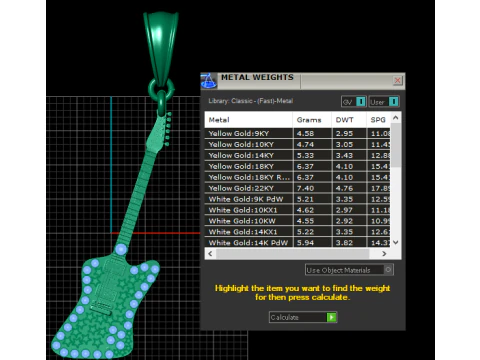Viewport: 480px width, 360px height.
Task: Select the Yellow Gold:10KY row
Action: click(297, 144)
